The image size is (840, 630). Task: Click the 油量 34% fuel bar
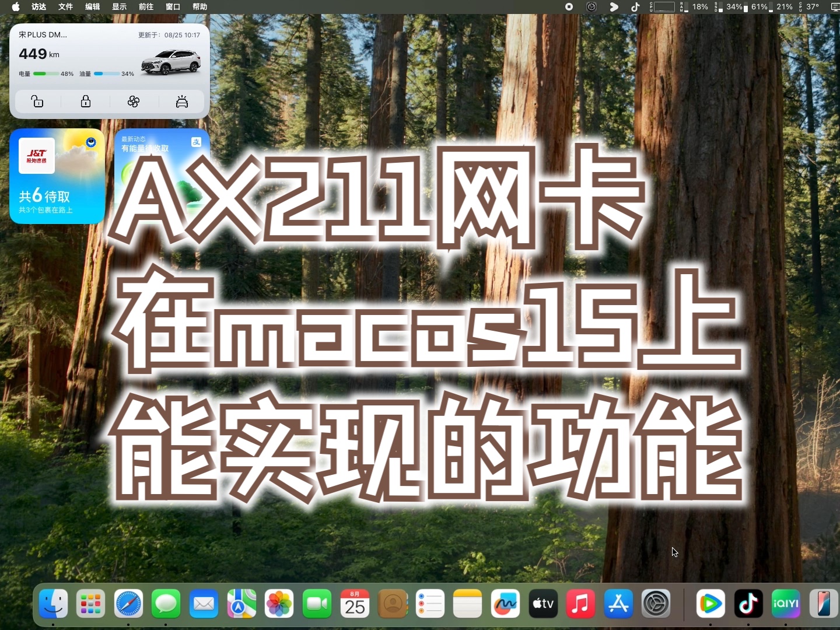pyautogui.click(x=107, y=73)
